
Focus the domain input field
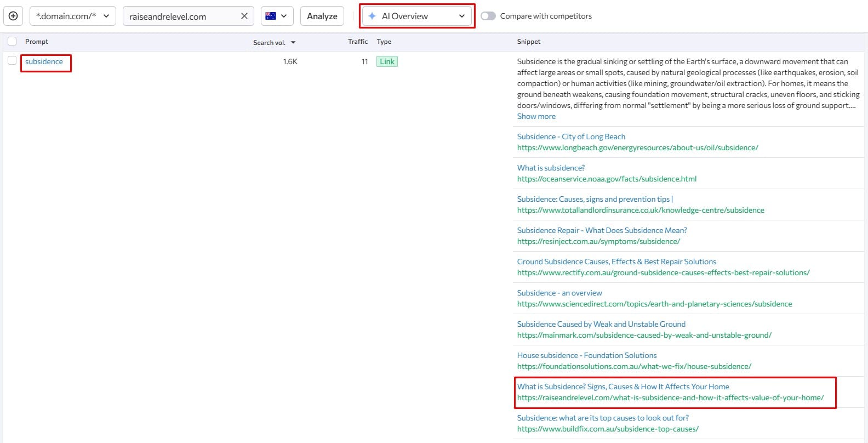tap(181, 16)
